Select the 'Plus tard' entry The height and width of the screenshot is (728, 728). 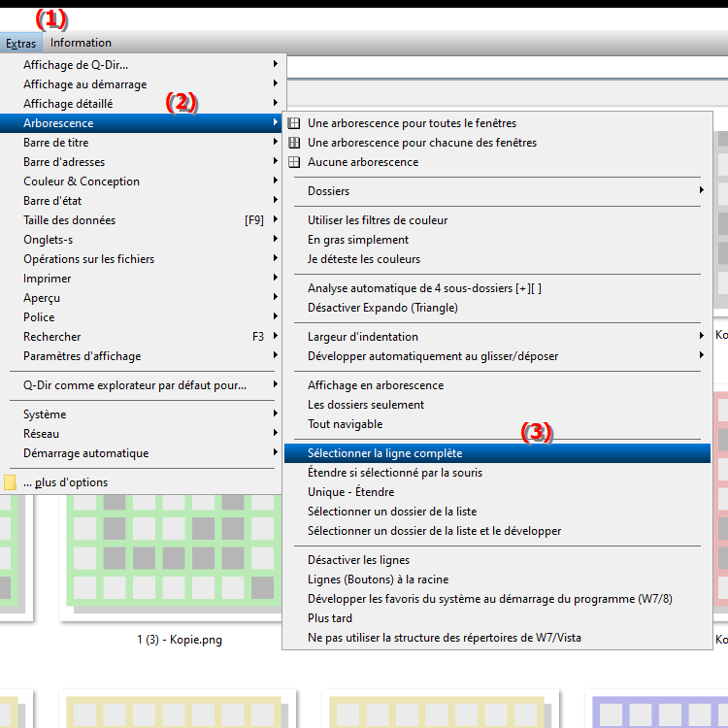(497, 618)
